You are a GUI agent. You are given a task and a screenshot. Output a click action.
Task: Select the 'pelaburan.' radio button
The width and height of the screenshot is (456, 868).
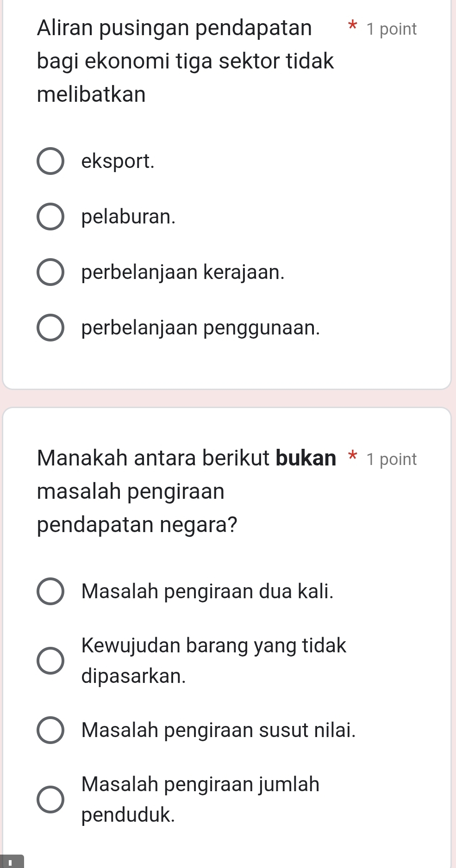point(50,217)
